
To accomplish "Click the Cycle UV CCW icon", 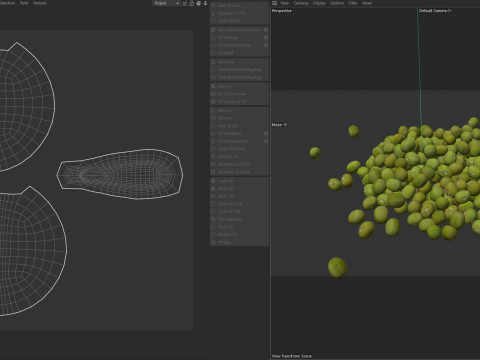I will click(213, 204).
